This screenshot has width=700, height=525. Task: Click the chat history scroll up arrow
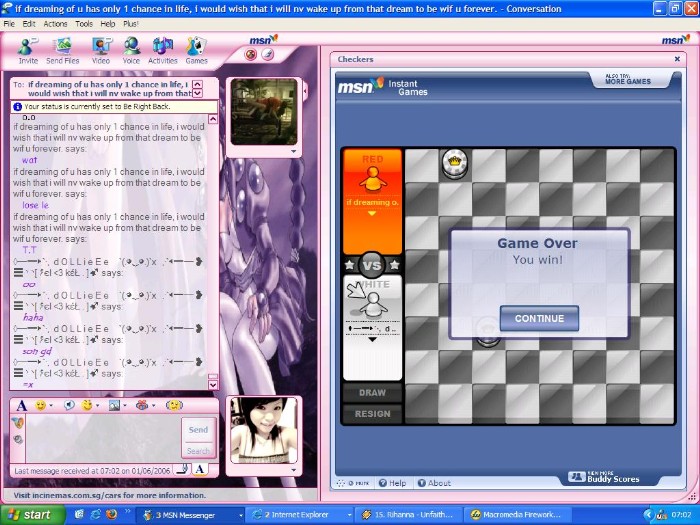pos(213,119)
